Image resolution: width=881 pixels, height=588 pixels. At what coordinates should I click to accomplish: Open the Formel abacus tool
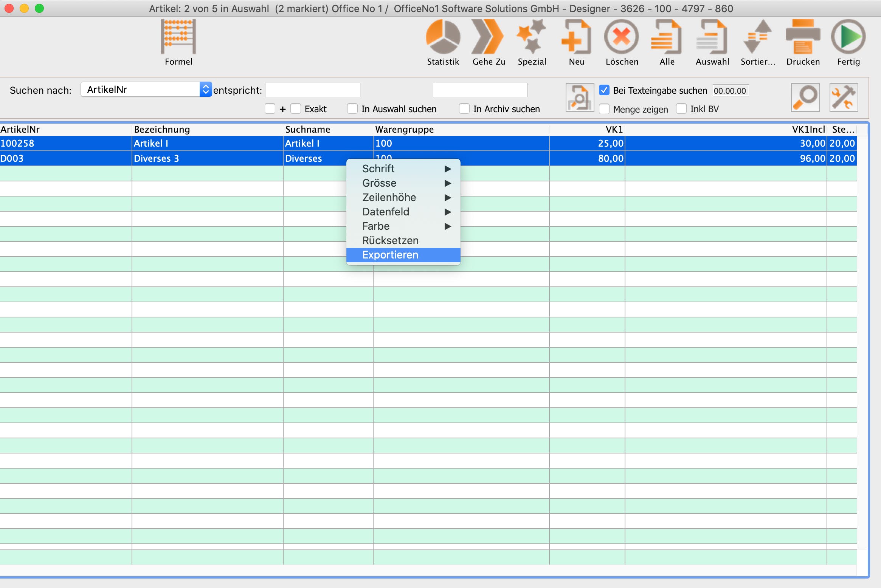[178, 37]
